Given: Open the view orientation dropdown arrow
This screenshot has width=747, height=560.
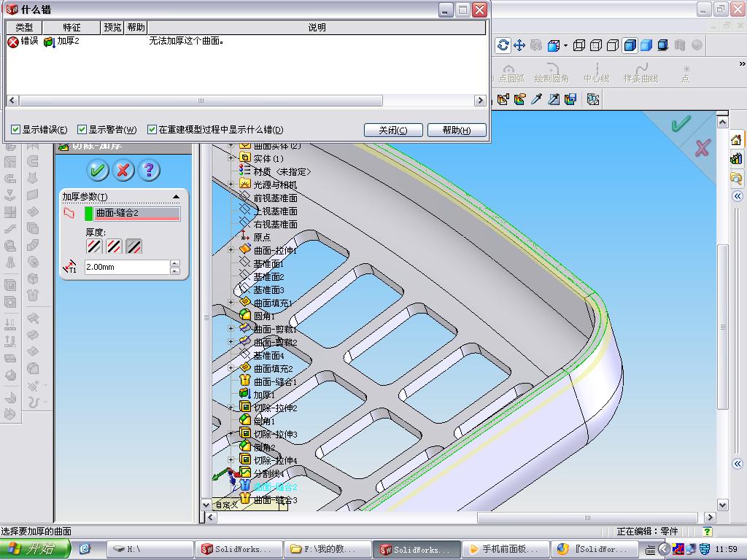Looking at the screenshot, I should pyautogui.click(x=565, y=46).
